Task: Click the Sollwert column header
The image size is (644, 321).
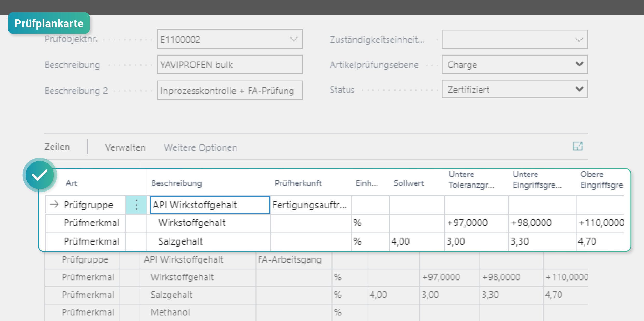Action: pyautogui.click(x=408, y=183)
